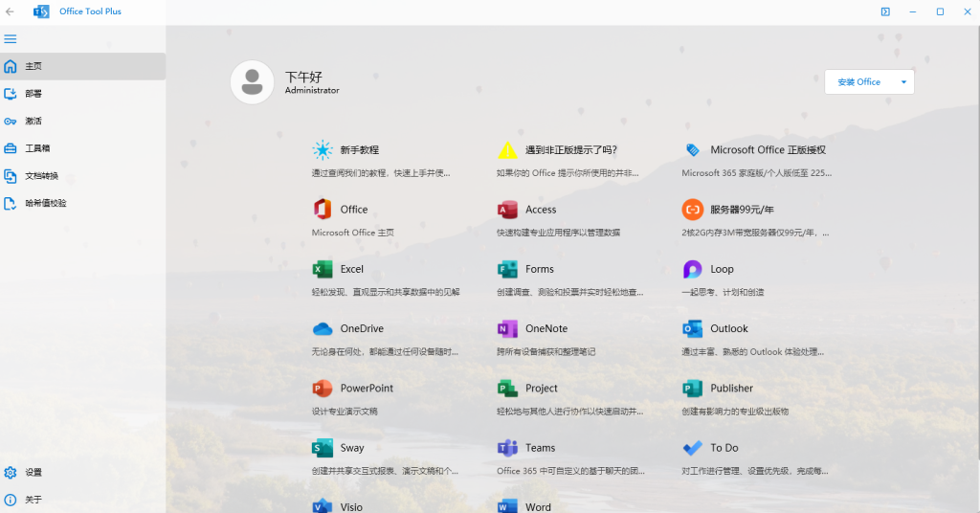The width and height of the screenshot is (980, 513).
Task: Click the PowerPoint app icon
Action: 323,388
